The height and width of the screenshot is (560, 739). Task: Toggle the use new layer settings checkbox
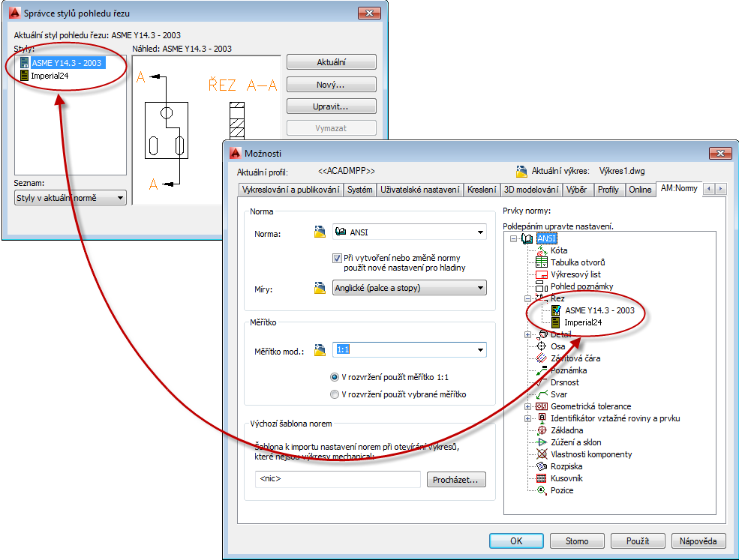tap(337, 258)
